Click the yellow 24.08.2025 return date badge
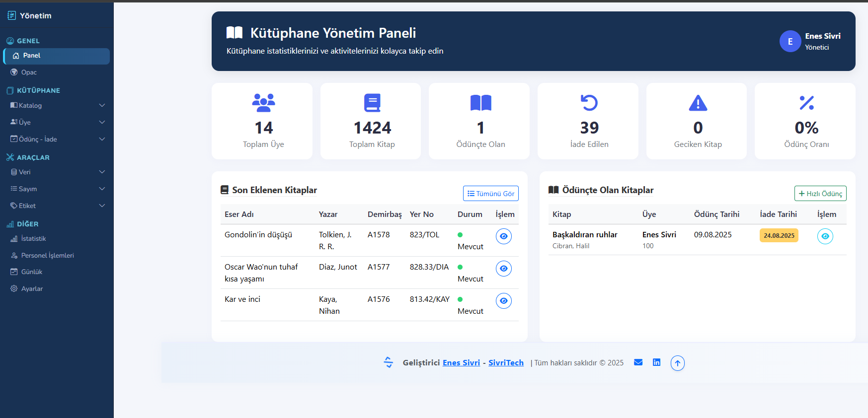The image size is (868, 418). 779,235
